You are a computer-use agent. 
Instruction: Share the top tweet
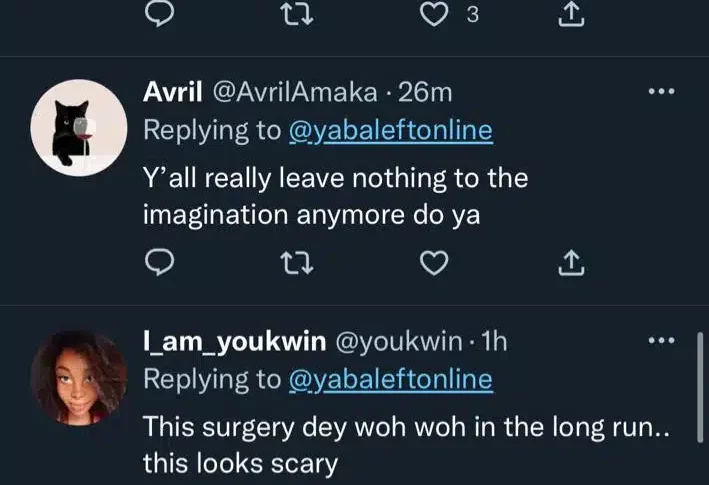pyautogui.click(x=568, y=13)
